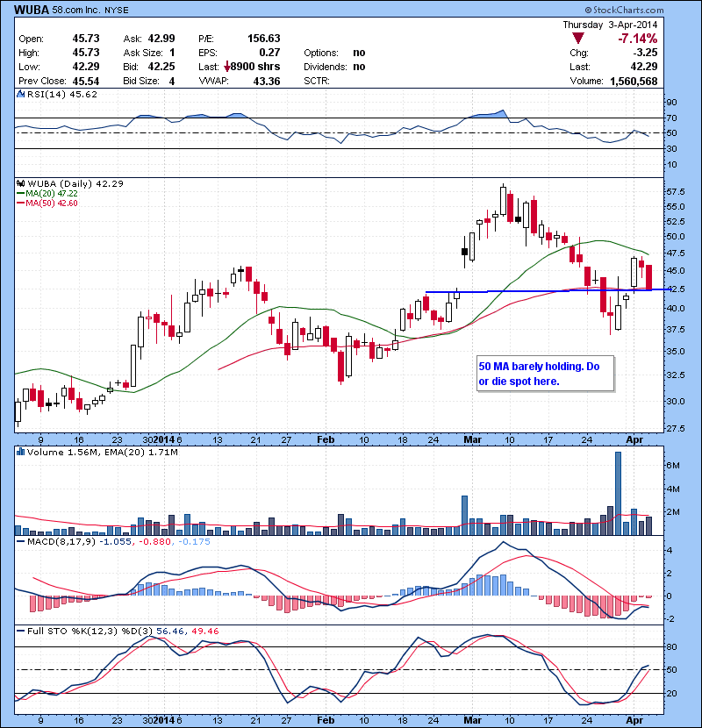Click Apr on the bottom stochastic date axis
Viewport: 702px width, 728px height.
click(x=634, y=720)
